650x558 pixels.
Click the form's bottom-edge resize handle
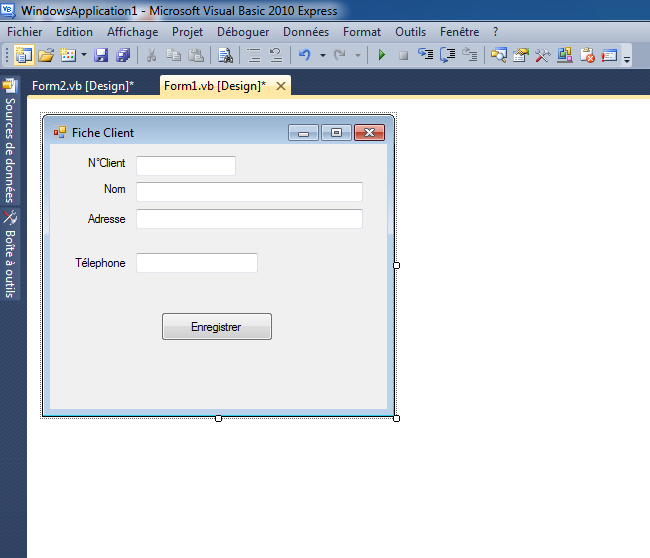coord(218,419)
